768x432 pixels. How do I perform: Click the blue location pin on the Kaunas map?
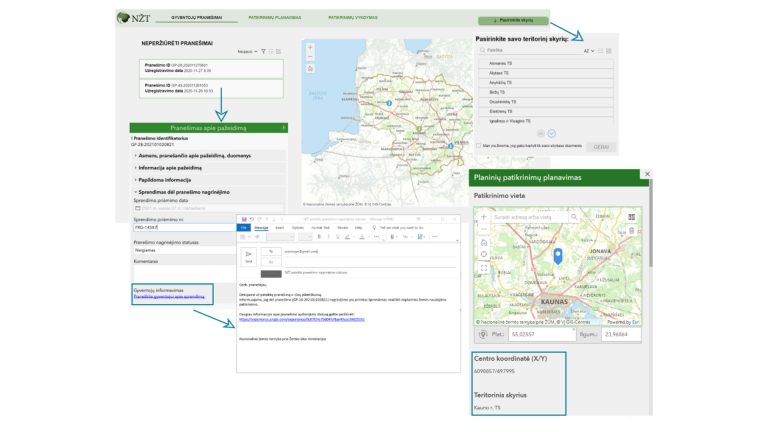tap(558, 258)
